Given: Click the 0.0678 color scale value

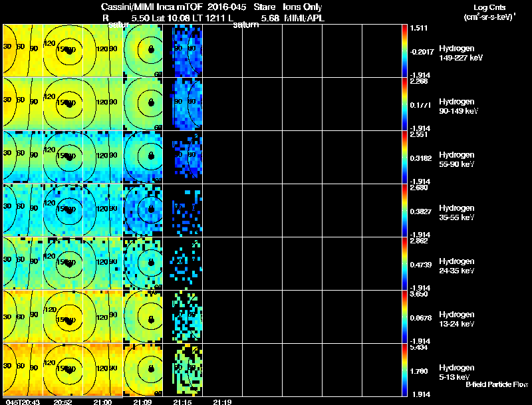Looking at the screenshot, I should (421, 318).
